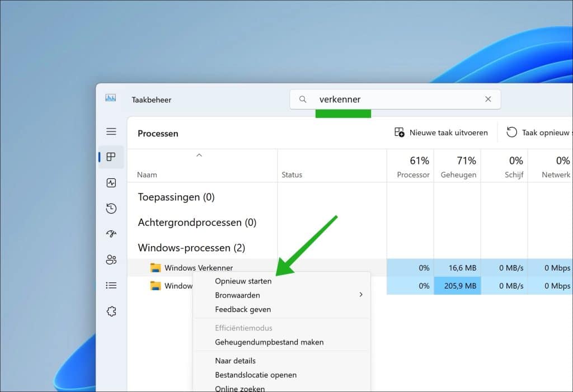Click the second row folder icon
The height and width of the screenshot is (392, 573).
(x=156, y=286)
